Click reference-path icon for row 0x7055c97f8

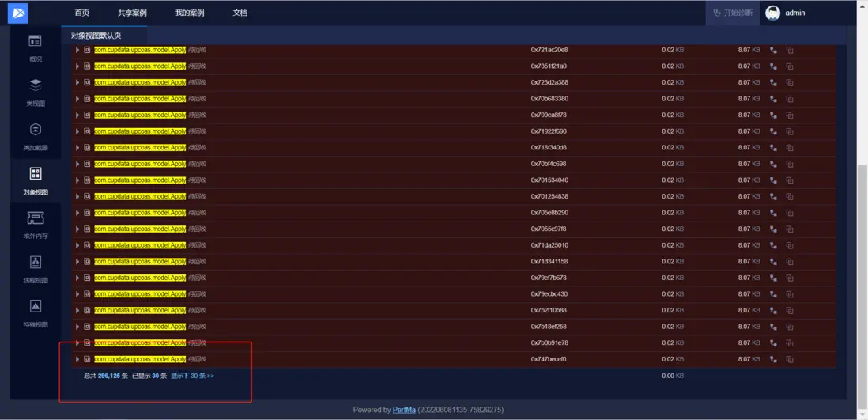(x=773, y=229)
